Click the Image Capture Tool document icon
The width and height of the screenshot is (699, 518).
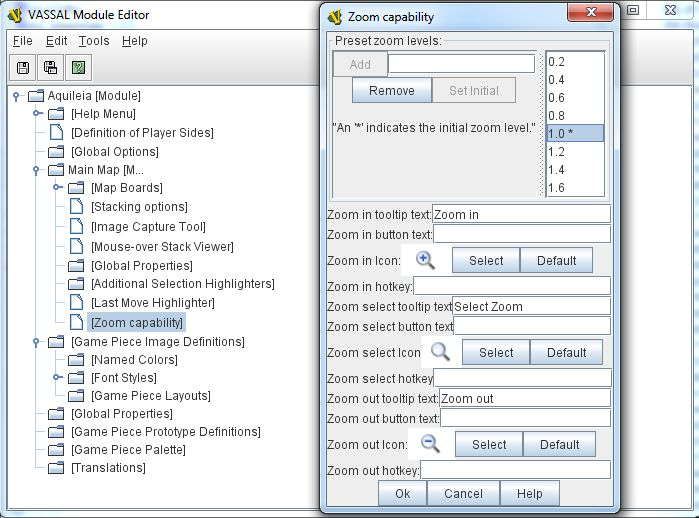point(76,226)
